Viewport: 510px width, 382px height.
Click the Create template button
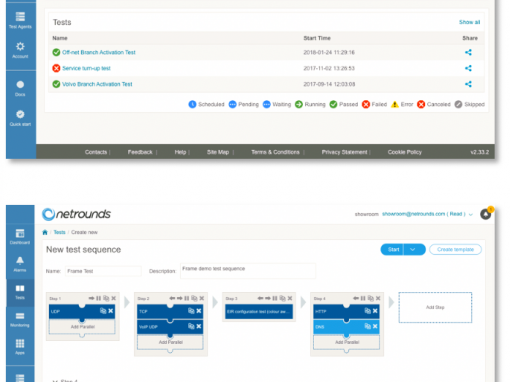[x=455, y=249]
